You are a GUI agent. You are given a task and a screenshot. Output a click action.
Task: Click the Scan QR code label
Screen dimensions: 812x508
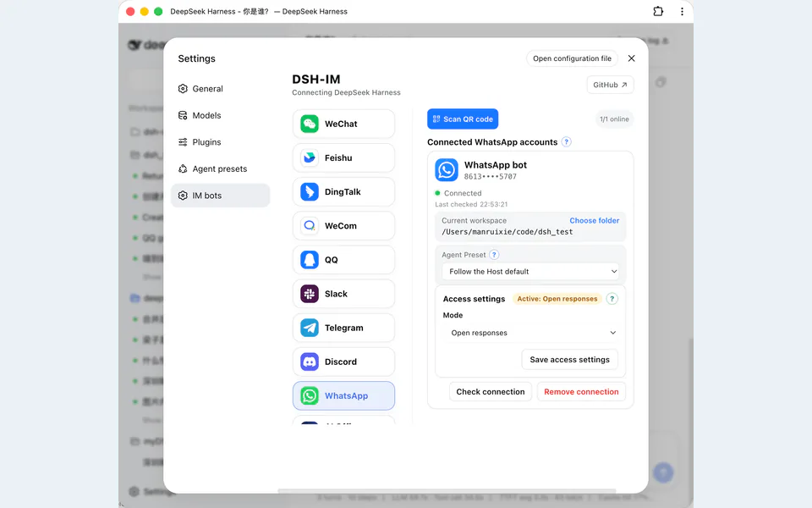[x=468, y=119]
